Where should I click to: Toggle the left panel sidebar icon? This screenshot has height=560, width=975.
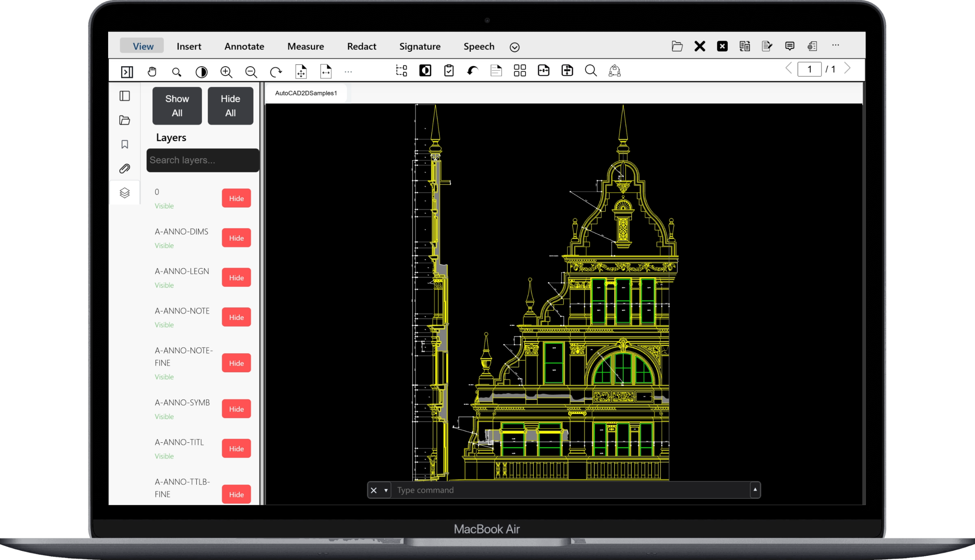coord(126,72)
